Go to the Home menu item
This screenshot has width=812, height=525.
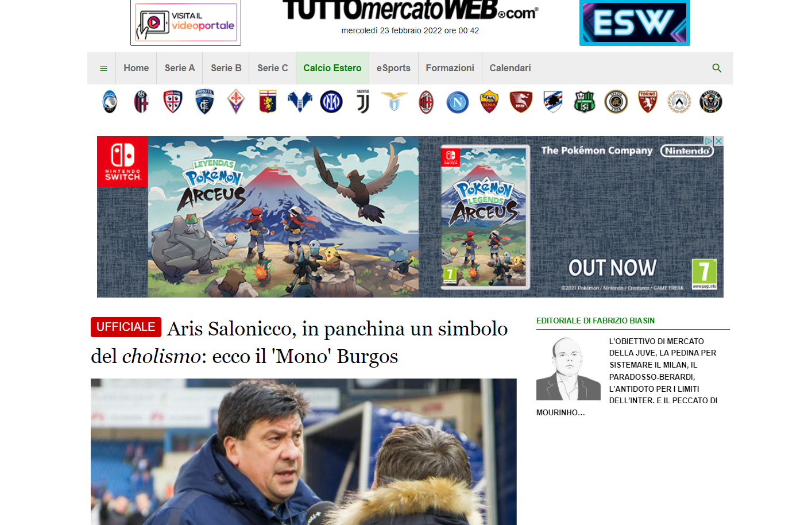coord(136,68)
